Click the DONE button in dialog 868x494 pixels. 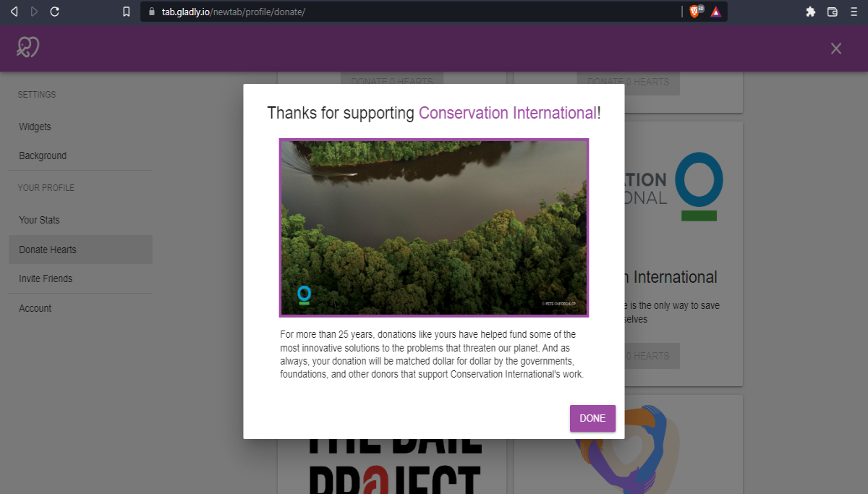592,418
